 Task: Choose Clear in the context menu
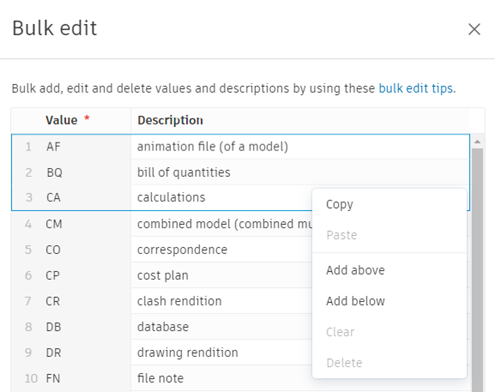tap(389, 332)
